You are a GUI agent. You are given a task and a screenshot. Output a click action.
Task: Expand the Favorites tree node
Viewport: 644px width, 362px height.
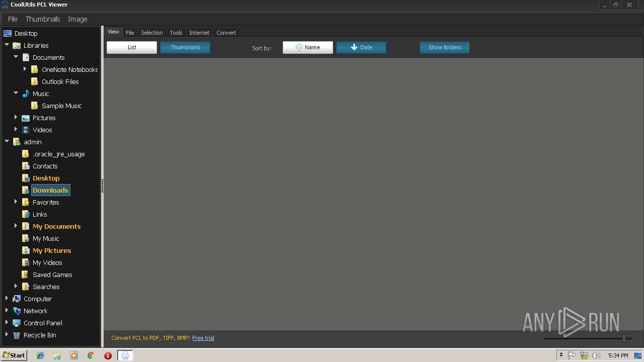click(16, 202)
